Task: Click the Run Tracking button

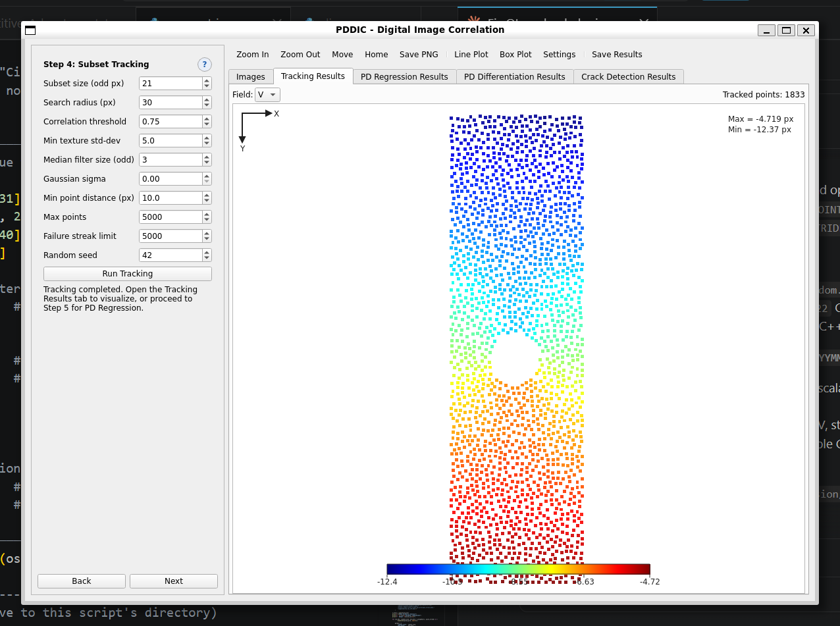Action: [x=128, y=274]
